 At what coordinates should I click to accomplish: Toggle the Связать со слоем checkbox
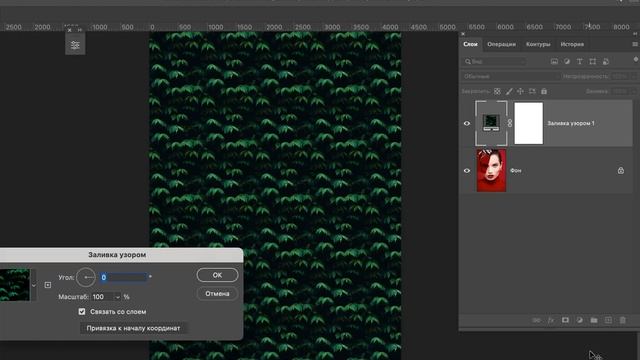pos(82,311)
